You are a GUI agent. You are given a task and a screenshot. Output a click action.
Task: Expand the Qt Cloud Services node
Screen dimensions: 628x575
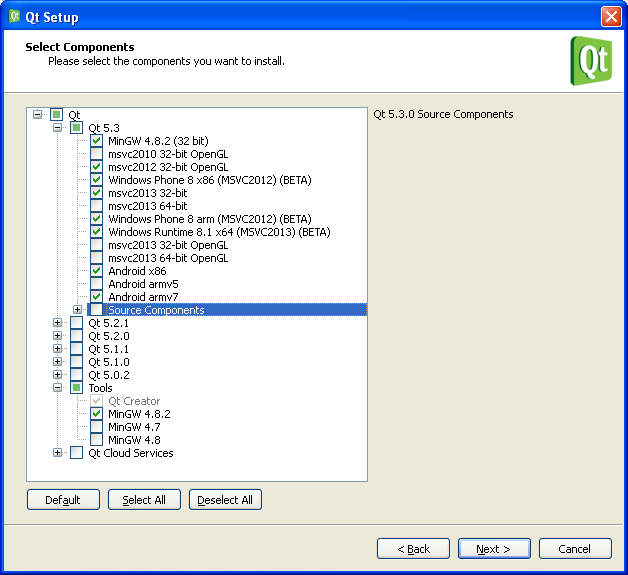coord(57,453)
